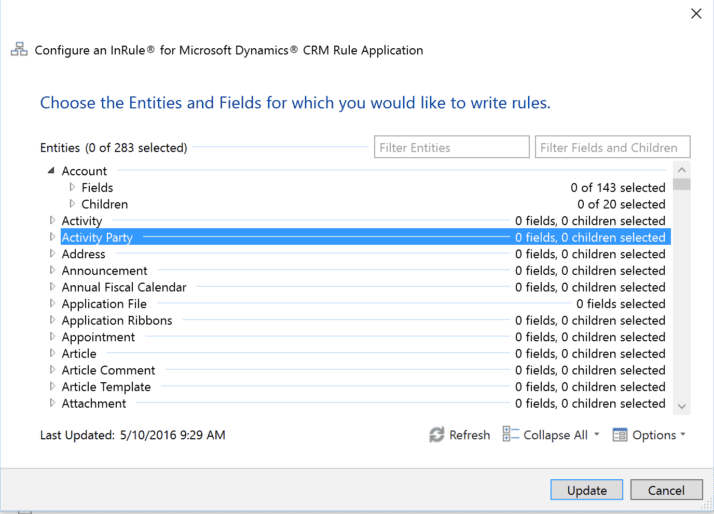Expand the Children node under Account
This screenshot has width=714, height=514.
pyautogui.click(x=72, y=204)
